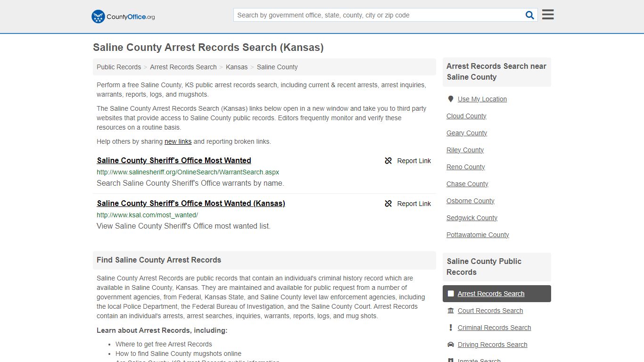Select the Kansas breadcrumb
644x362 pixels.
(237, 67)
